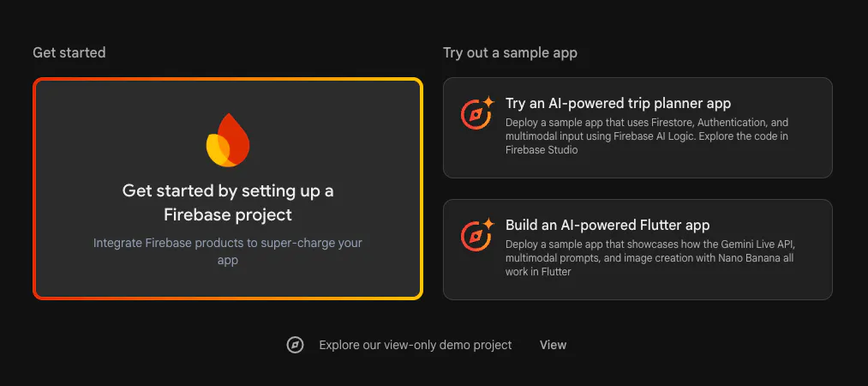Click 'Firebase Studio' text in trip planner description
This screenshot has height=386, width=868.
[x=542, y=150]
